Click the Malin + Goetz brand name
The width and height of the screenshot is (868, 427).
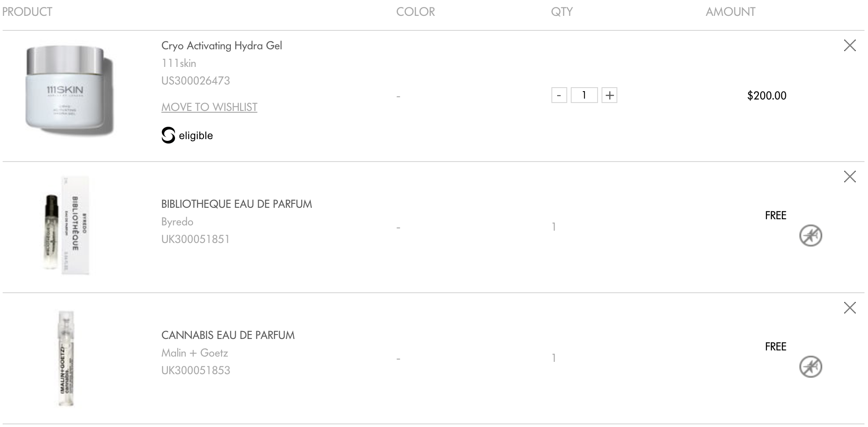point(194,353)
